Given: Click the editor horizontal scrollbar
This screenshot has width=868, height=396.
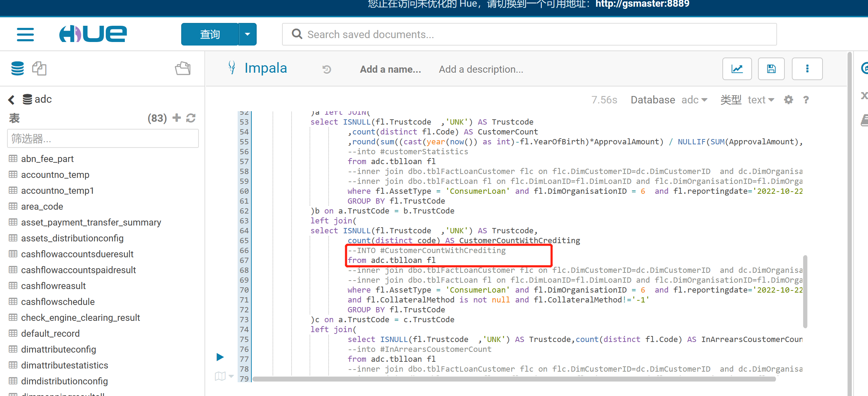Looking at the screenshot, I should pos(514,379).
